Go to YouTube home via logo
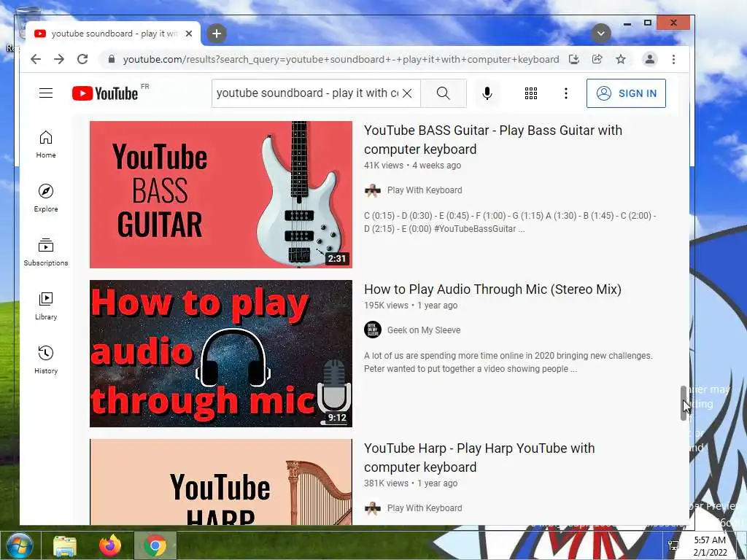747x560 pixels. (x=105, y=93)
